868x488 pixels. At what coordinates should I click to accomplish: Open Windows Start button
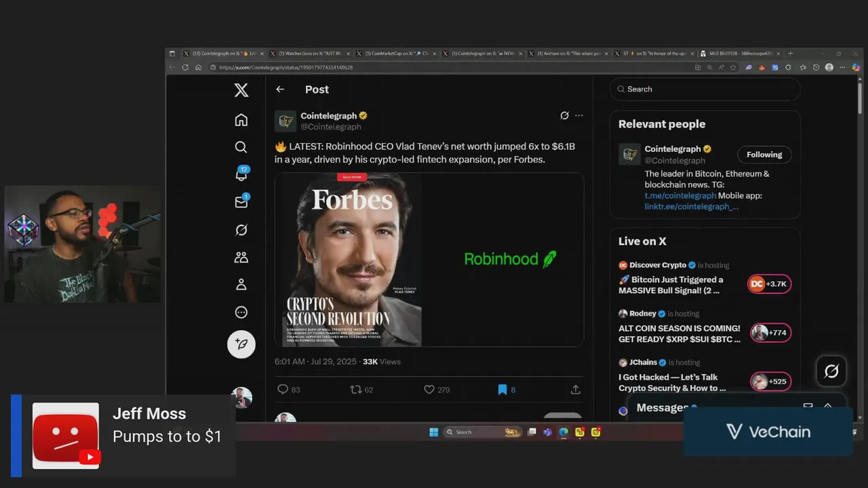[x=434, y=432]
